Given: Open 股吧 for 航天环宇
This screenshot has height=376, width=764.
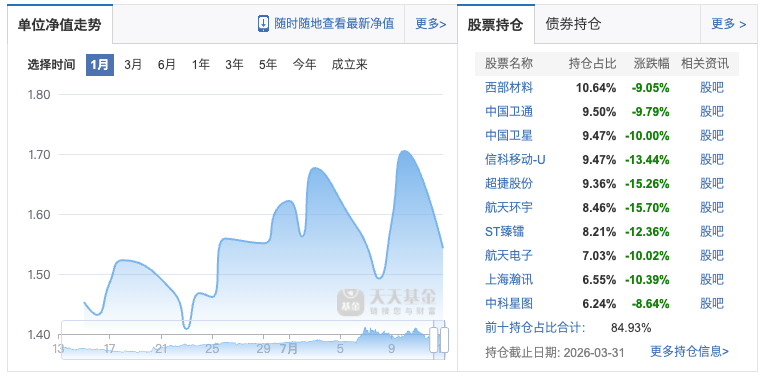Looking at the screenshot, I should (x=712, y=207).
